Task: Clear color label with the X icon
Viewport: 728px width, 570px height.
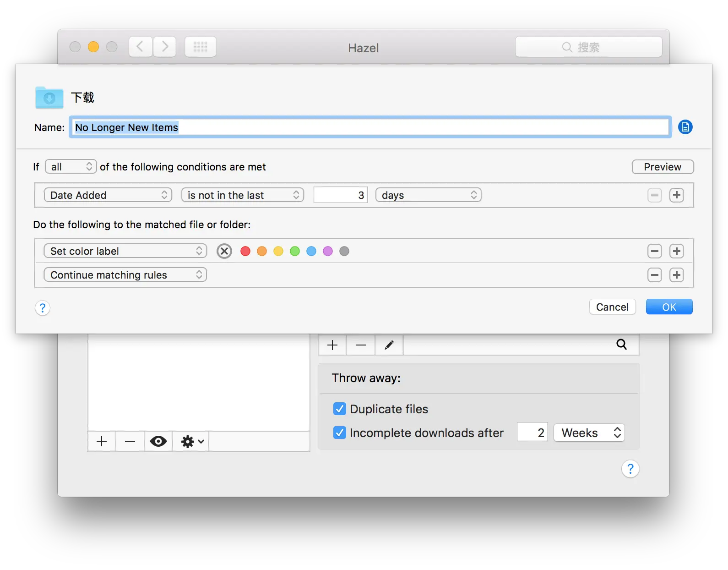Action: 224,251
